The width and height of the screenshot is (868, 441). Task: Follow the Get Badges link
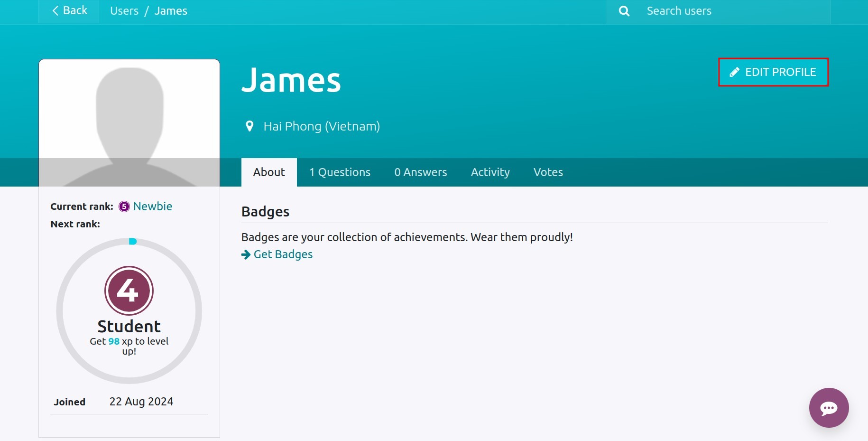[283, 254]
